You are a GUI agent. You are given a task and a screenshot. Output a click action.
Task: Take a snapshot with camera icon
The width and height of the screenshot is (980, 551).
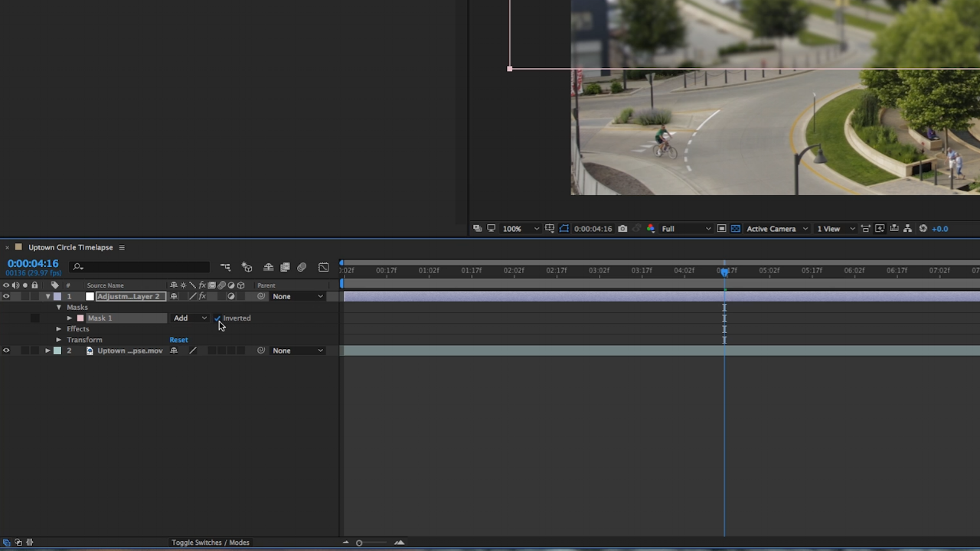click(622, 229)
